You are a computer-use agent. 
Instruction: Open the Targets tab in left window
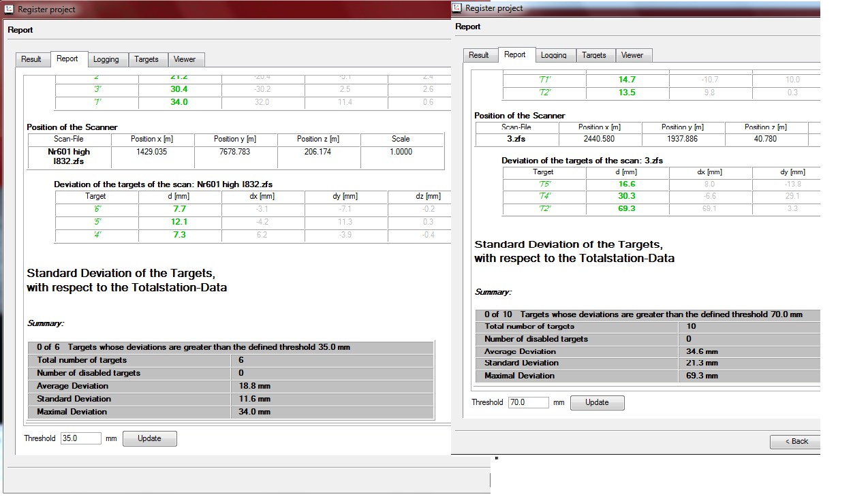point(146,59)
